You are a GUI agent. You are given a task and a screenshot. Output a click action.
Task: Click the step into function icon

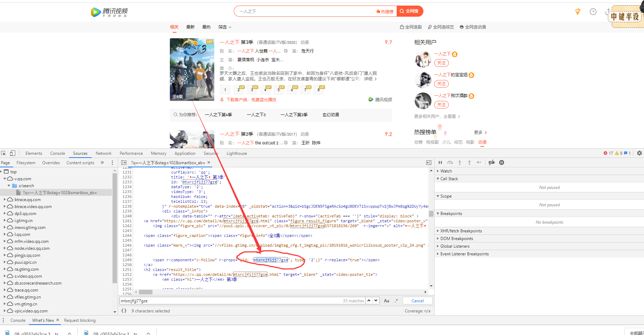(460, 162)
